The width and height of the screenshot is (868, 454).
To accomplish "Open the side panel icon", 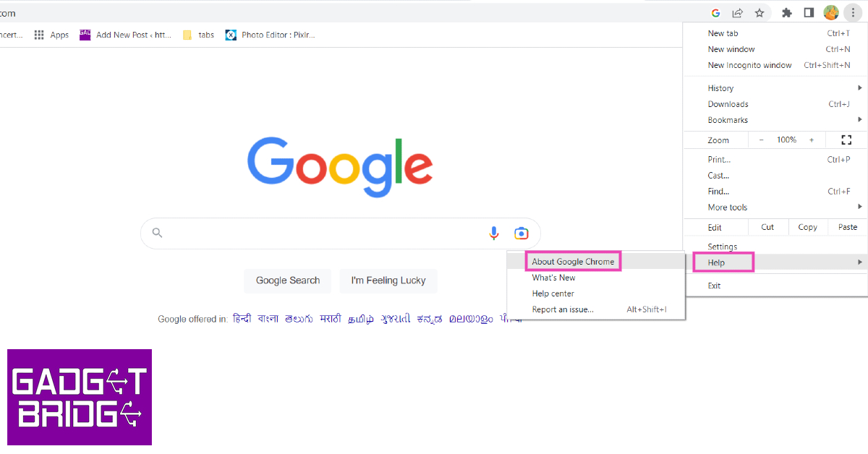I will click(x=809, y=12).
